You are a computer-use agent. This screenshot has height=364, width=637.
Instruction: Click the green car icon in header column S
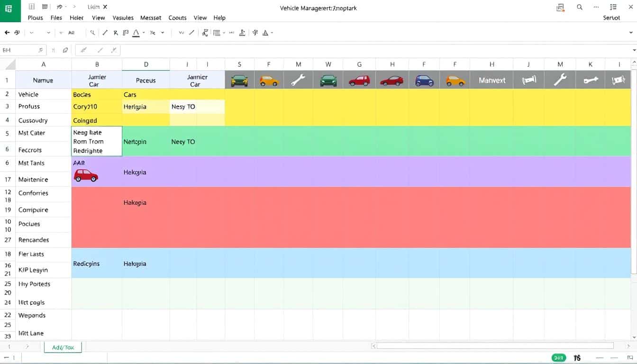[x=239, y=81]
